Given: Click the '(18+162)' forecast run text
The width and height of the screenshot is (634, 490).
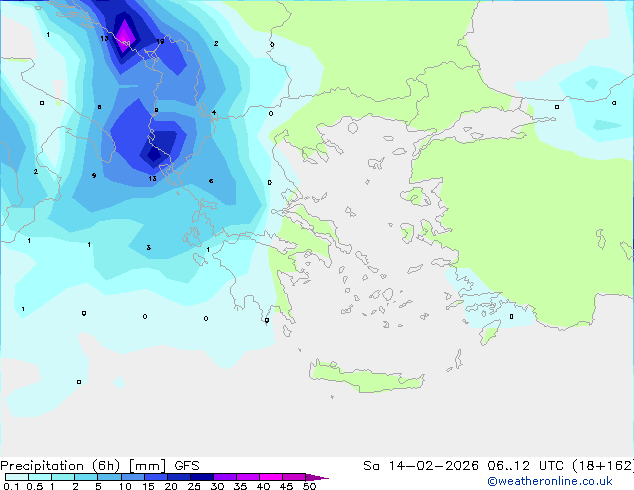Looking at the screenshot, I should coord(603,466).
